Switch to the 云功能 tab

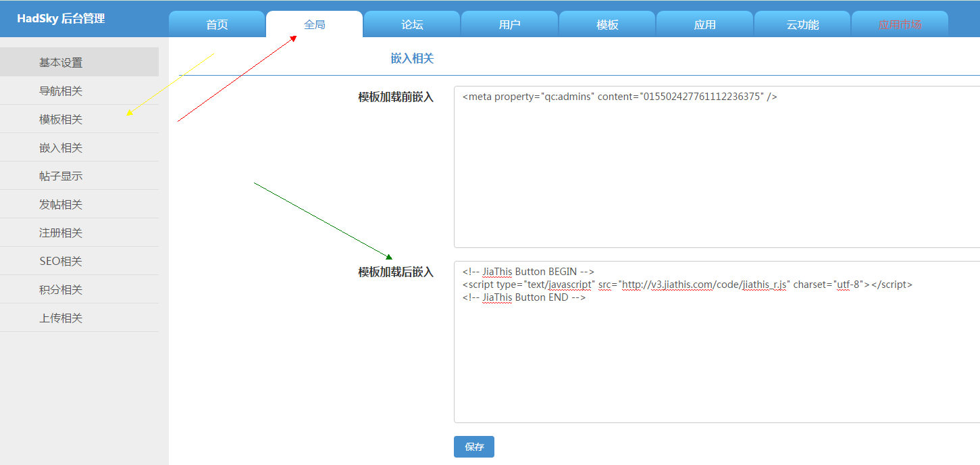pyautogui.click(x=802, y=24)
